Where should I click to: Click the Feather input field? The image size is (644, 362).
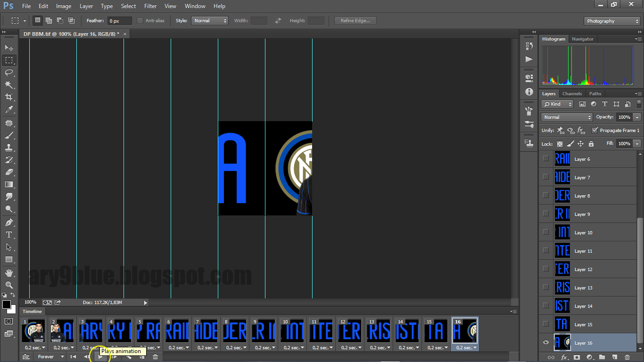pos(120,21)
